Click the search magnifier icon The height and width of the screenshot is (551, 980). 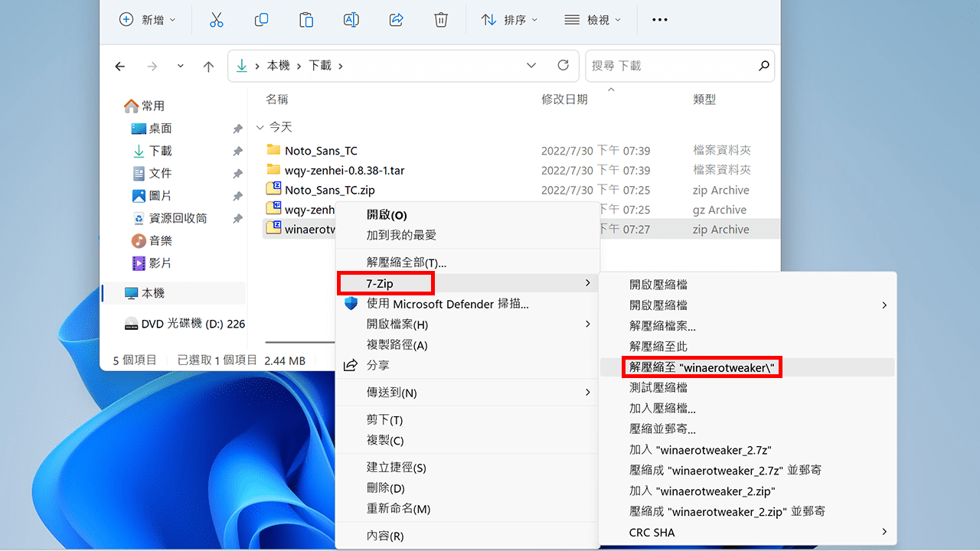[763, 66]
